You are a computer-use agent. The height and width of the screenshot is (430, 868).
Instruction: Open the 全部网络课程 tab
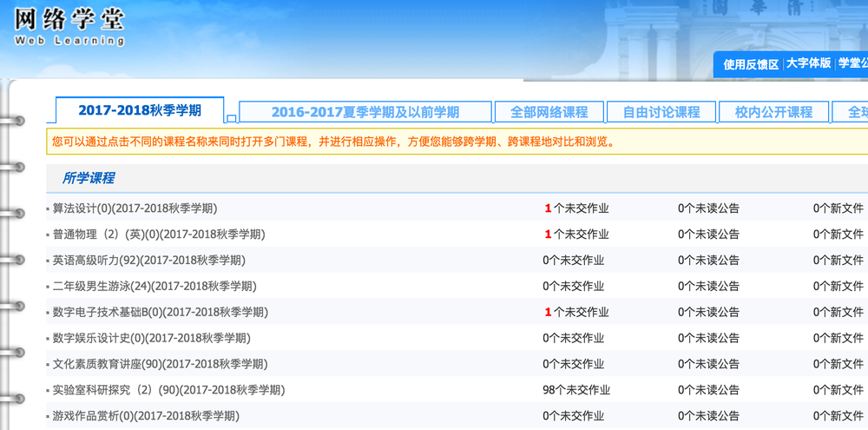pyautogui.click(x=549, y=112)
